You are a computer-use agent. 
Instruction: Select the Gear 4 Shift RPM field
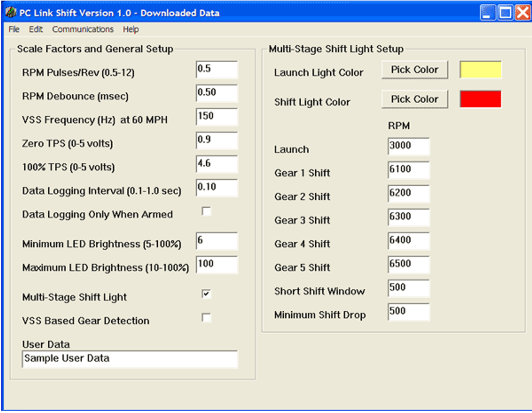pyautogui.click(x=408, y=241)
